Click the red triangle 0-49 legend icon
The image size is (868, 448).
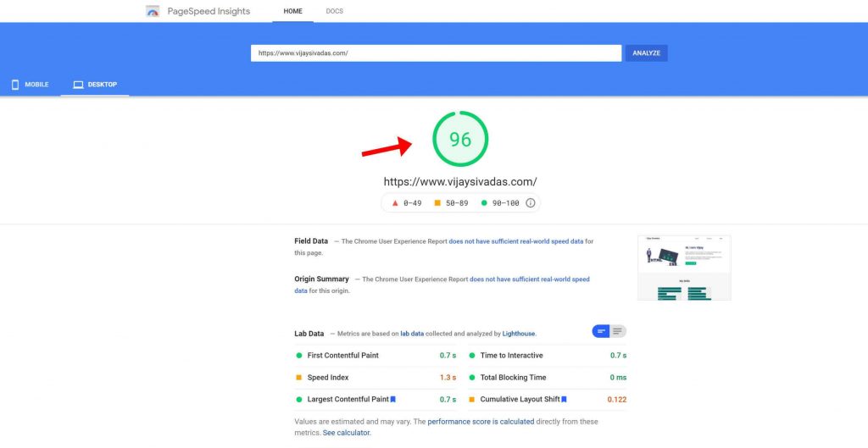395,203
